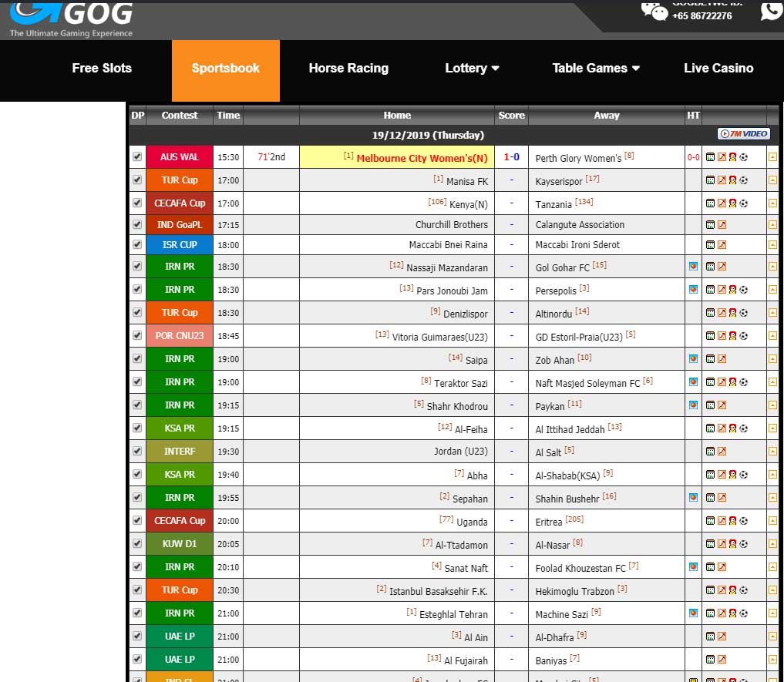The image size is (784, 682).
Task: Toggle checkbox for UAE LP Al Ain row
Action: tap(137, 636)
